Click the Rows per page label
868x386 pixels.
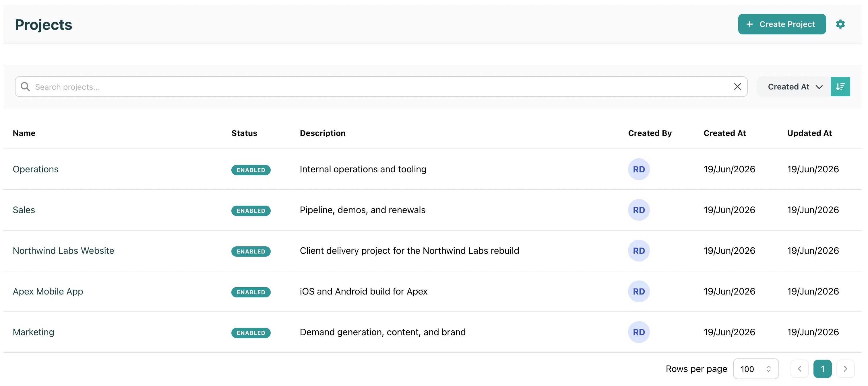tap(696, 369)
